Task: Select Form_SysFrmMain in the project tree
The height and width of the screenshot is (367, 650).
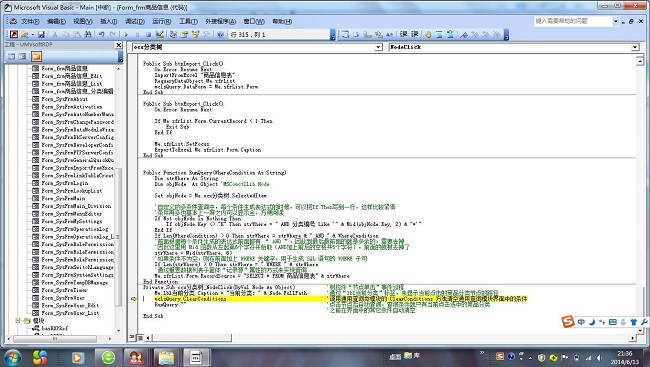Action: click(x=63, y=198)
